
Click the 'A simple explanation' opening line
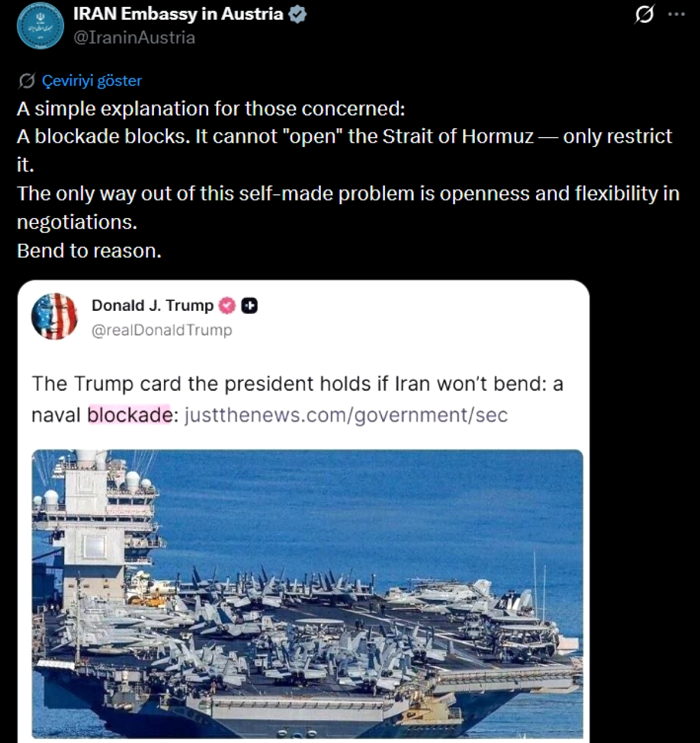[211, 109]
